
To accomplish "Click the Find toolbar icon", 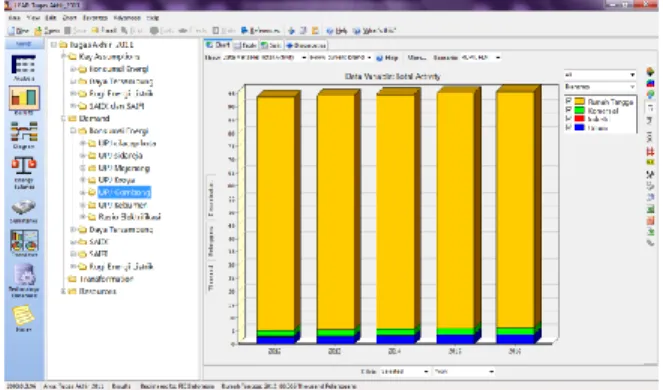I will [x=132, y=30].
